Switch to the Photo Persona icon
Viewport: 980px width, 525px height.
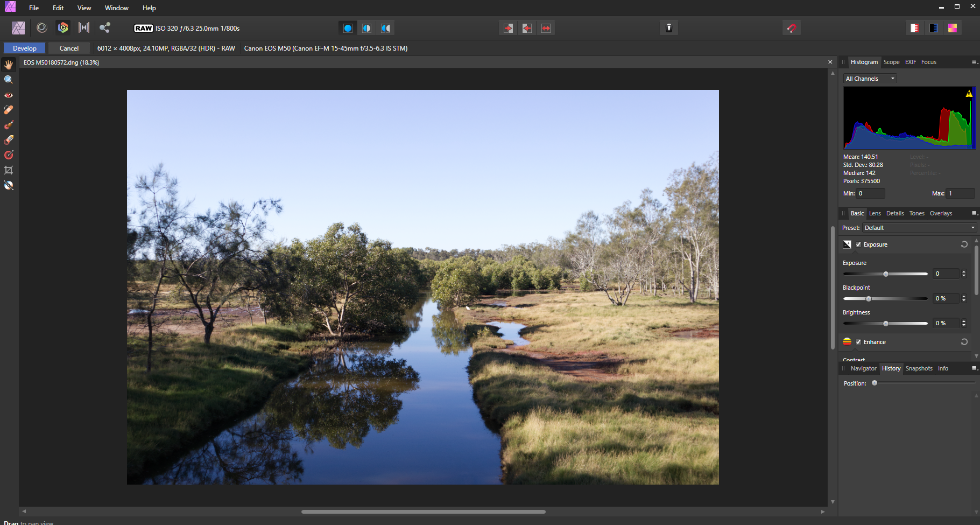click(18, 28)
